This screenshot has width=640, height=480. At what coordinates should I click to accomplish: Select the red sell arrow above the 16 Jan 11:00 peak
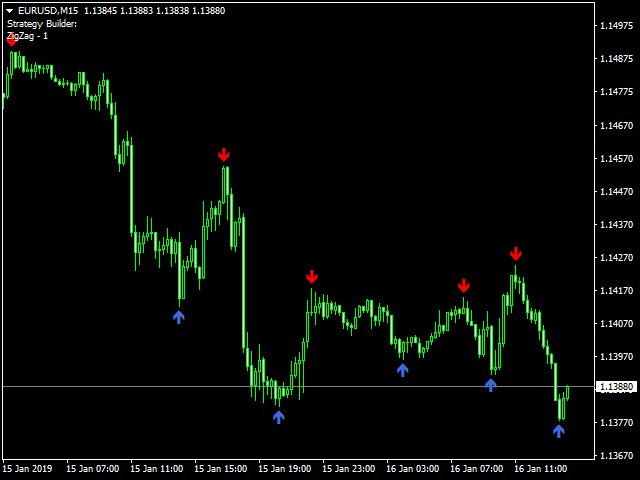[516, 253]
